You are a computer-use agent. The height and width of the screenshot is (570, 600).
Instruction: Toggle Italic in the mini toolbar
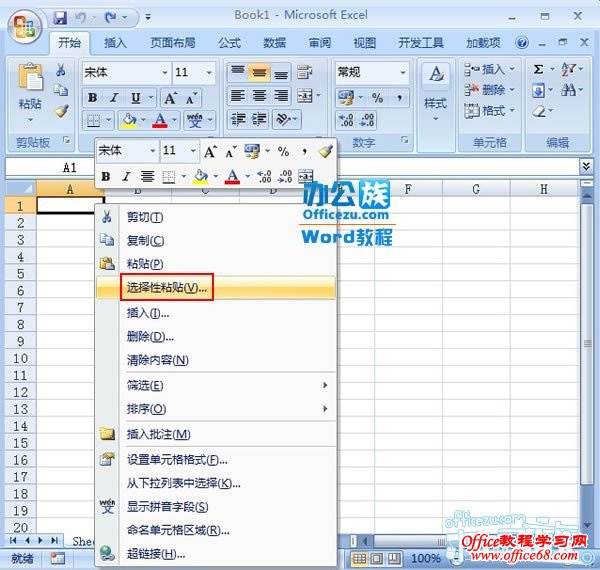click(126, 176)
